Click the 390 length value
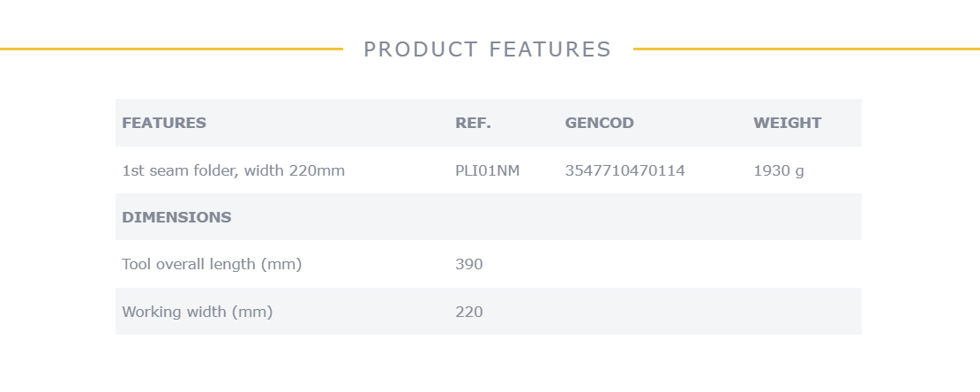This screenshot has width=980, height=392. [468, 265]
